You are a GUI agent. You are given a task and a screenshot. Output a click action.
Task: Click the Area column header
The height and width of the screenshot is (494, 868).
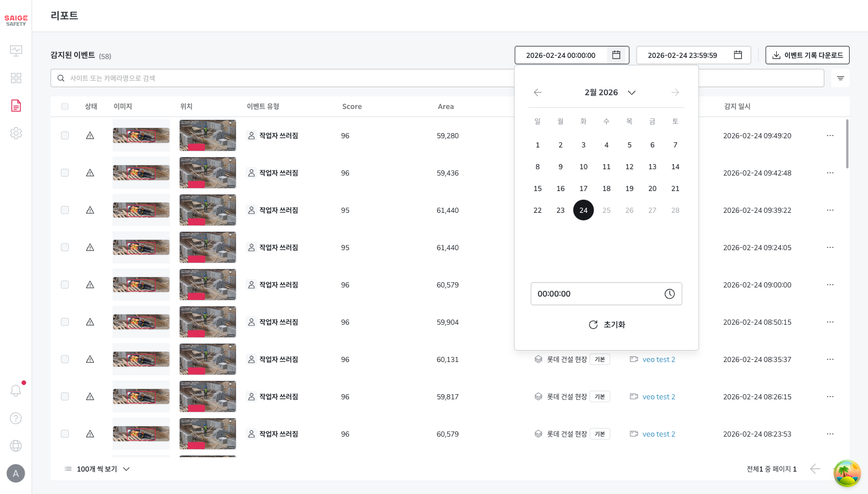tap(445, 106)
